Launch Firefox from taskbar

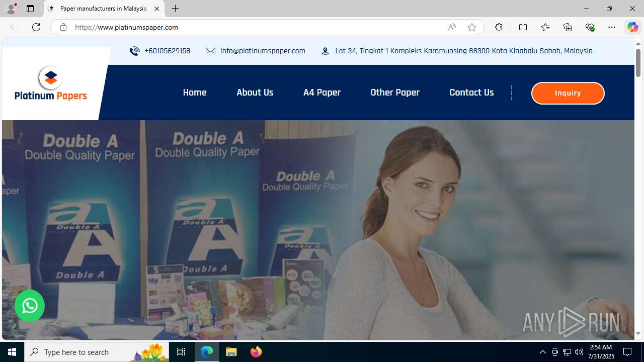click(x=256, y=352)
